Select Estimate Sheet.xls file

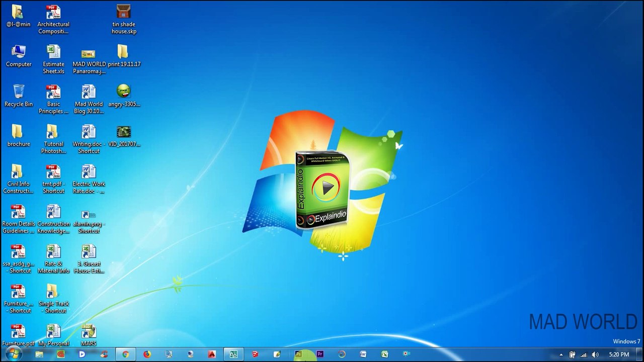(53, 59)
